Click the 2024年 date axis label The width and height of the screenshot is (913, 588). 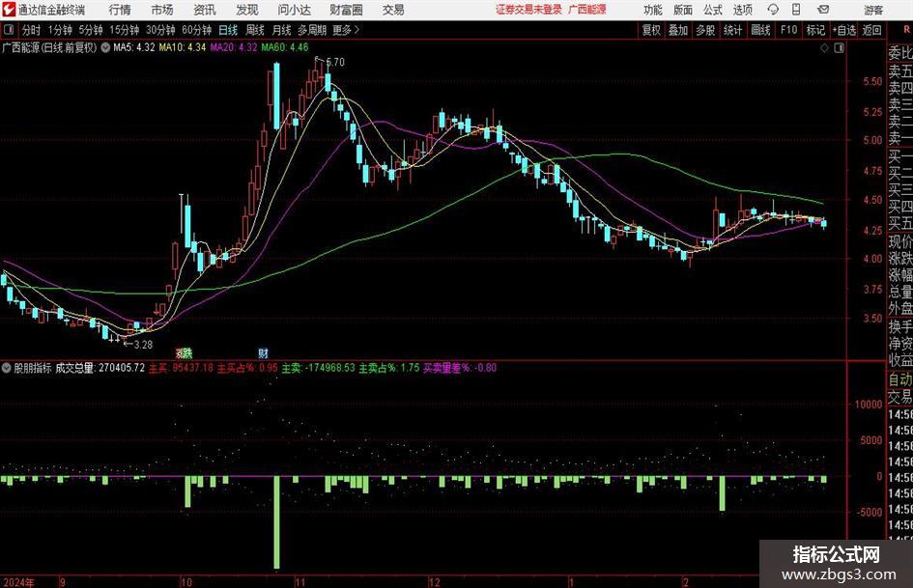[x=18, y=582]
